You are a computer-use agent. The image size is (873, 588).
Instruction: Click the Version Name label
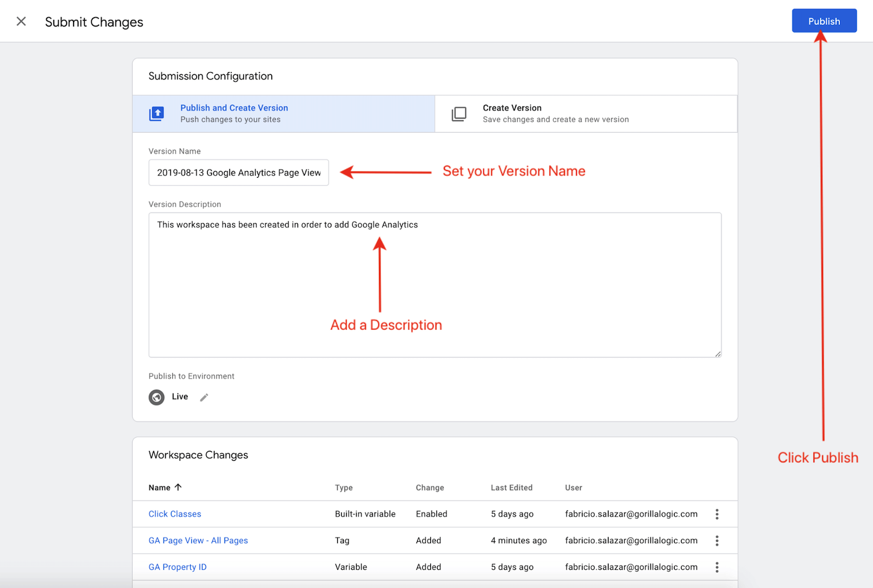(x=175, y=152)
